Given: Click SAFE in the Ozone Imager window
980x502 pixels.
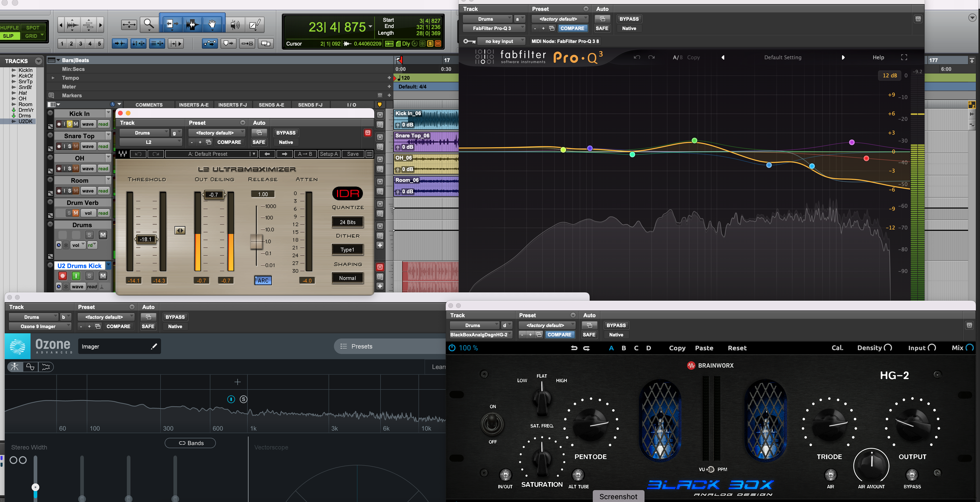Looking at the screenshot, I should pos(148,326).
